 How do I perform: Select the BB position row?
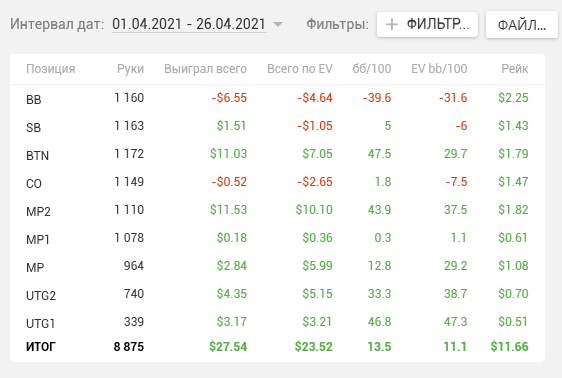click(x=277, y=98)
